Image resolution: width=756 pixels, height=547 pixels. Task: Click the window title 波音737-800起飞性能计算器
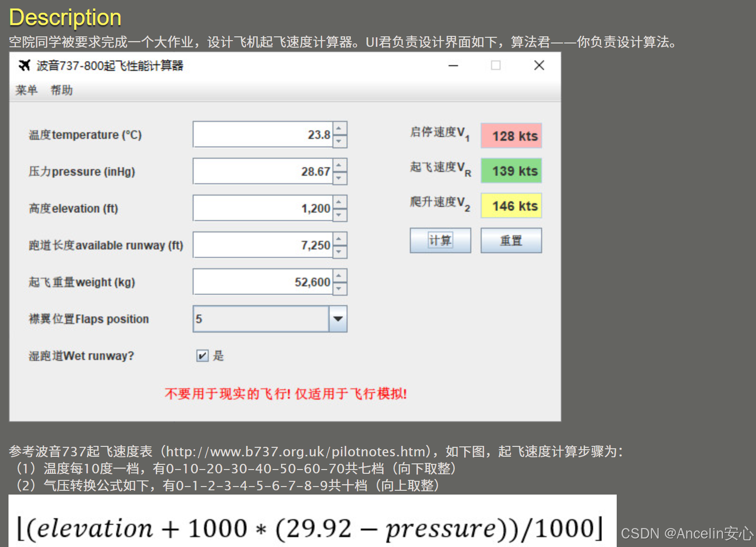tap(110, 66)
